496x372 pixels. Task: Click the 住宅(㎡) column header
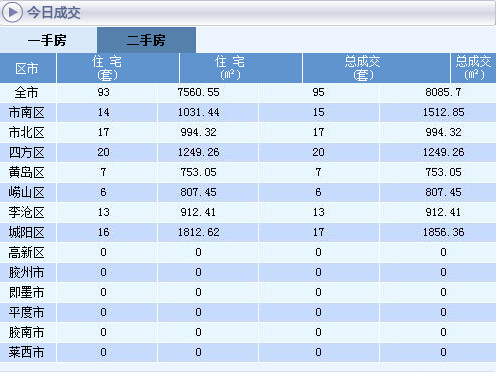tap(240, 68)
